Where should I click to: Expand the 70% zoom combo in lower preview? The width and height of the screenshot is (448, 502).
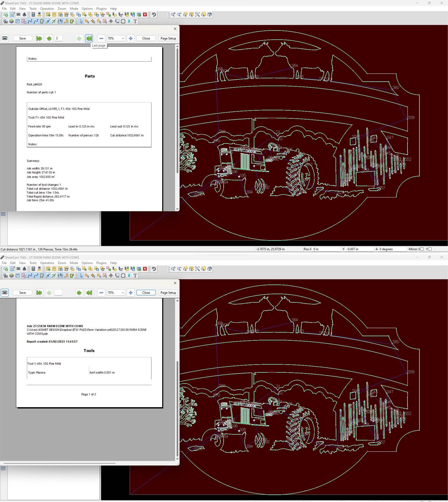pos(122,293)
